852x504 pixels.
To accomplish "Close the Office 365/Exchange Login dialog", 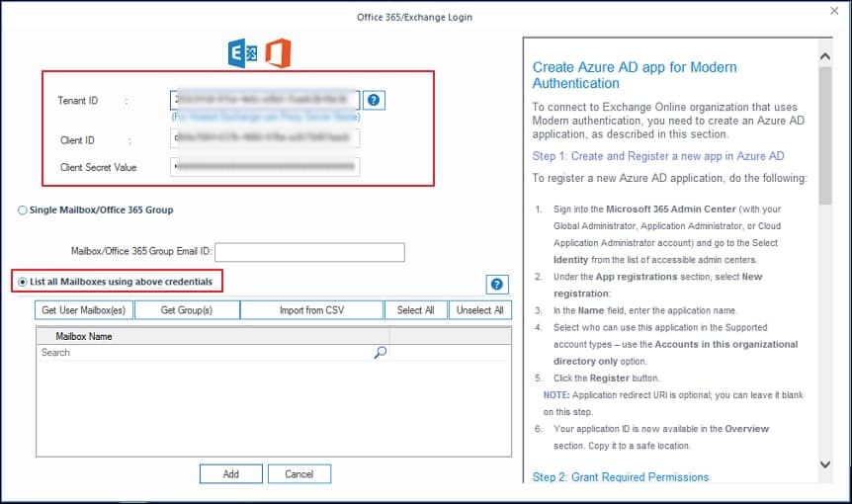I will [x=834, y=11].
